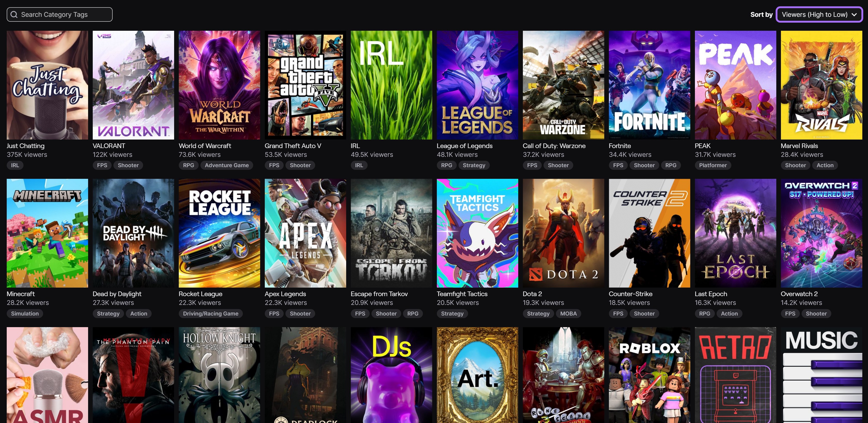Open the Teamfight Tactics cover image

pos(477,233)
